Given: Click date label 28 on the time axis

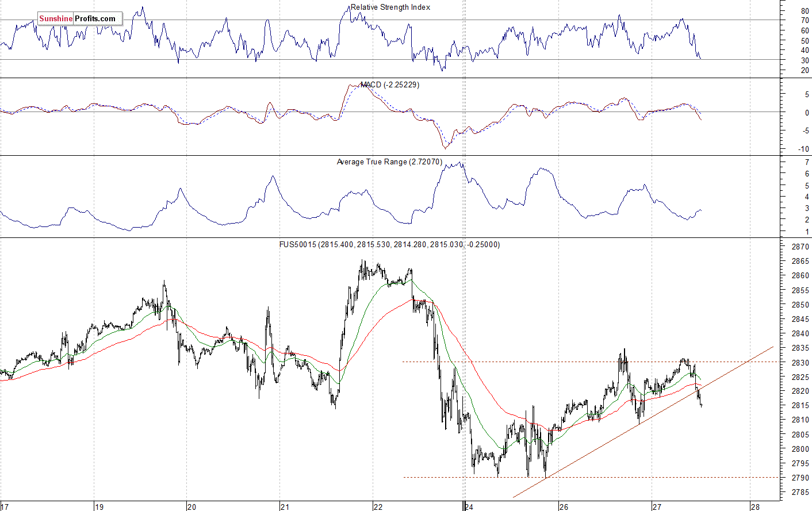Looking at the screenshot, I should [755, 507].
